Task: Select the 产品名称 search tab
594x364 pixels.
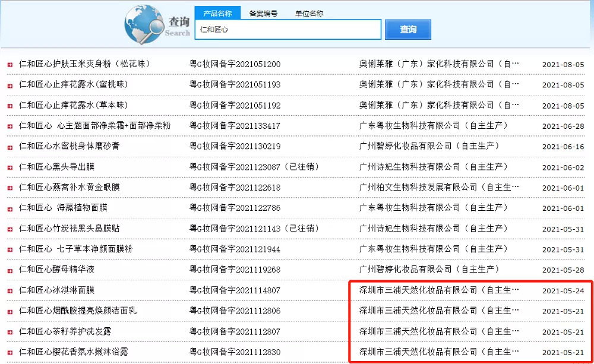Action: (217, 13)
